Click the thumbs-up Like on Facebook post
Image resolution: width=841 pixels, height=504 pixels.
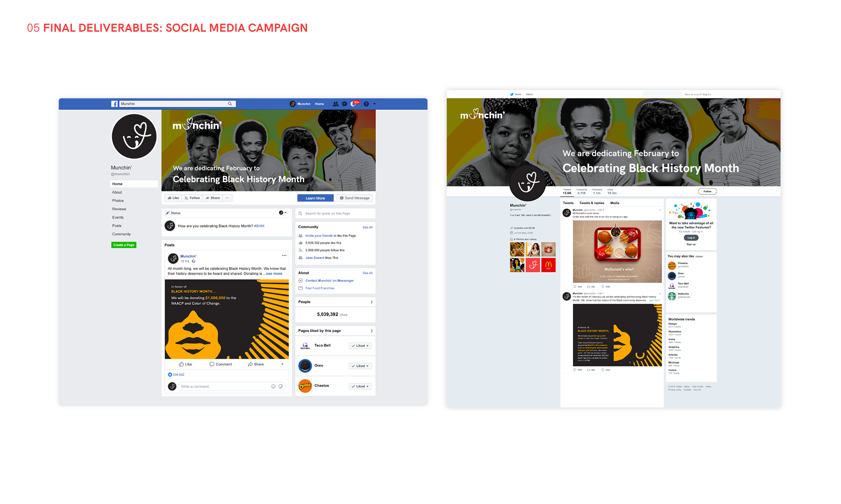(x=185, y=364)
